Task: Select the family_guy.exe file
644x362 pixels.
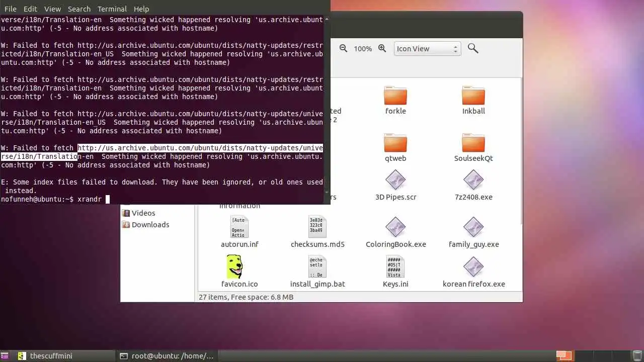Action: (473, 232)
